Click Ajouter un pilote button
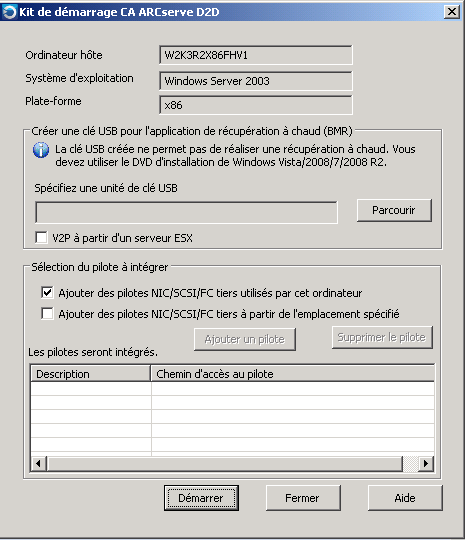The image size is (465, 540). pyautogui.click(x=245, y=340)
